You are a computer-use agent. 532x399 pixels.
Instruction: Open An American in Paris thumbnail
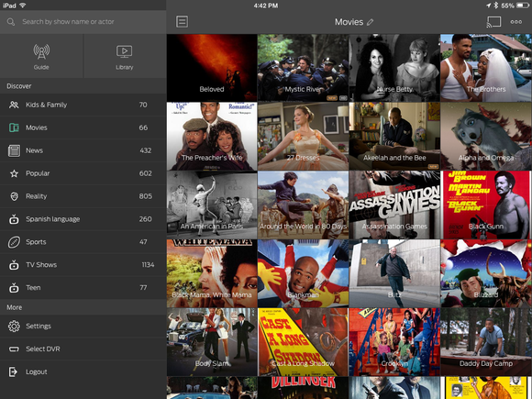(212, 205)
